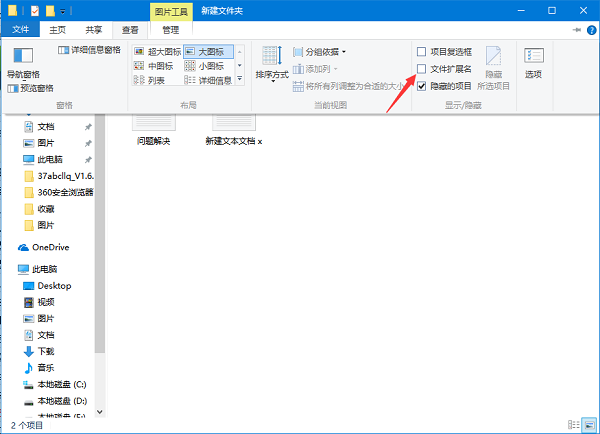Select OneDrive in navigation pane
Screen dimensions: 600x434
(44, 248)
